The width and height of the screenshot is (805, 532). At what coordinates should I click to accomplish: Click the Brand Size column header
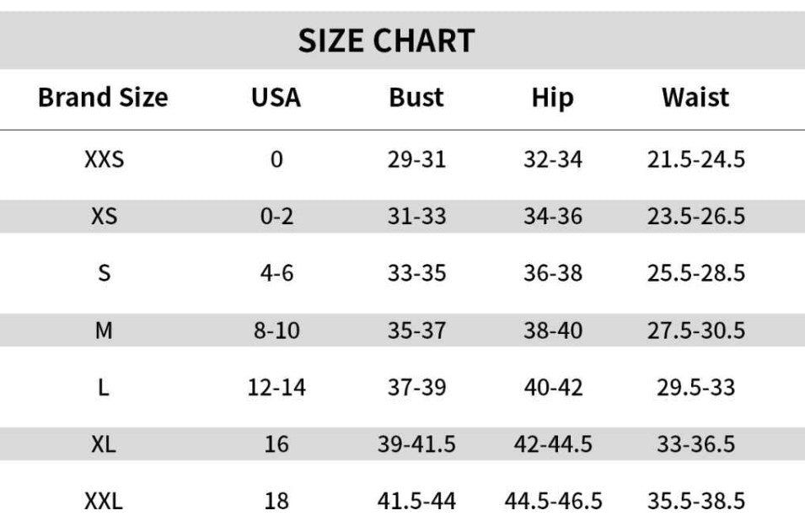[103, 98]
